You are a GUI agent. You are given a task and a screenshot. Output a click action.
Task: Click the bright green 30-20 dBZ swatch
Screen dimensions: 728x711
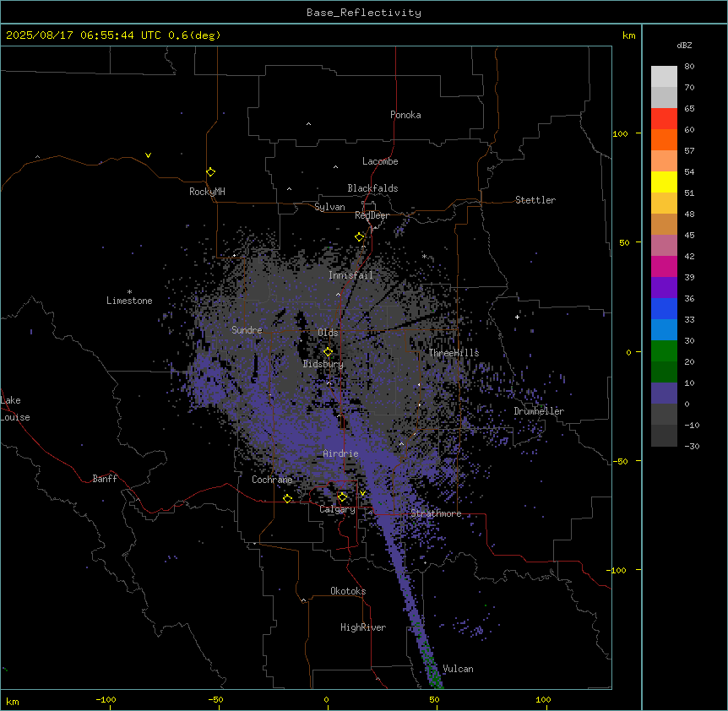coord(664,351)
